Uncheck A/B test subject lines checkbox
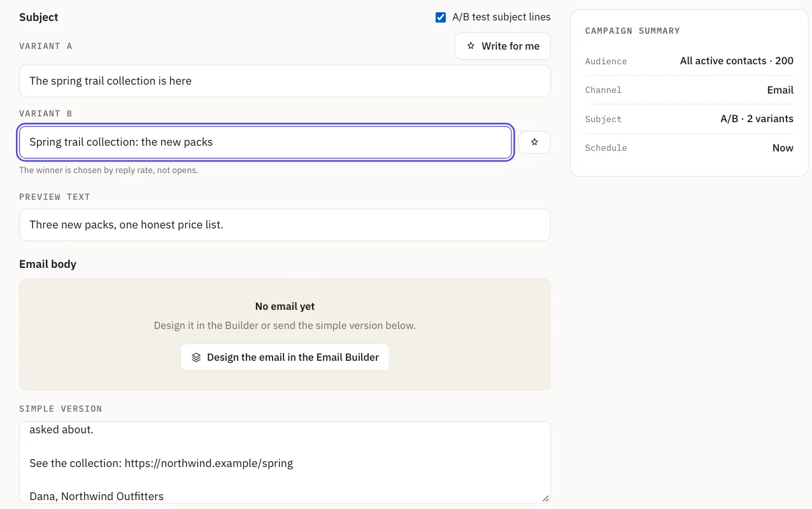The image size is (812, 509). point(440,17)
